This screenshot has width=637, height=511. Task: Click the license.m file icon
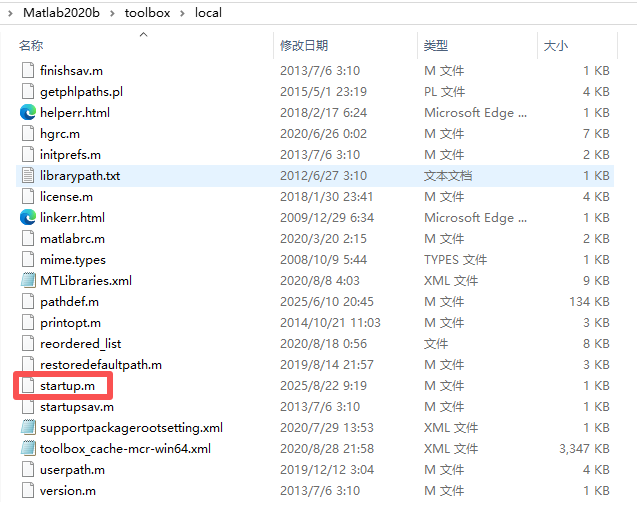coord(28,197)
